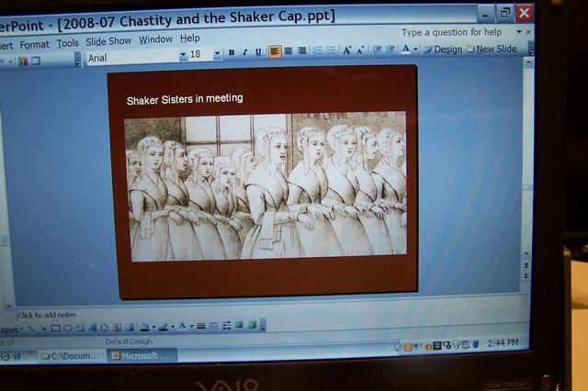Apply line color on drawing toolbar

[x=164, y=327]
